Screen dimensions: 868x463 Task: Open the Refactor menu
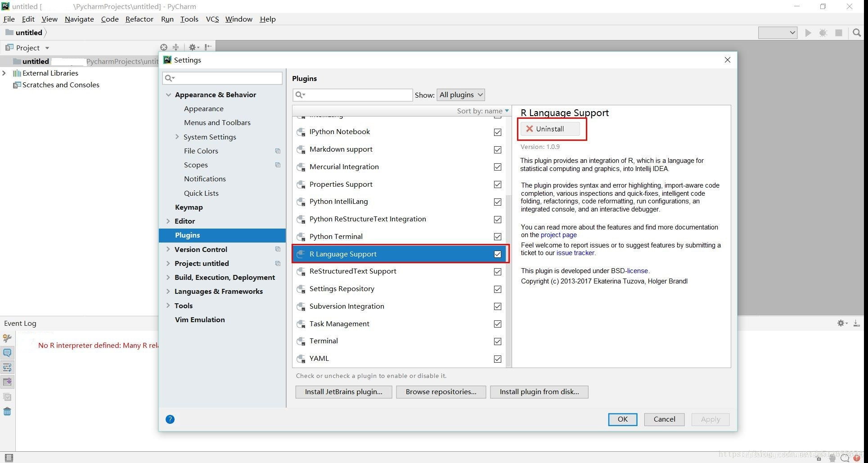139,19
